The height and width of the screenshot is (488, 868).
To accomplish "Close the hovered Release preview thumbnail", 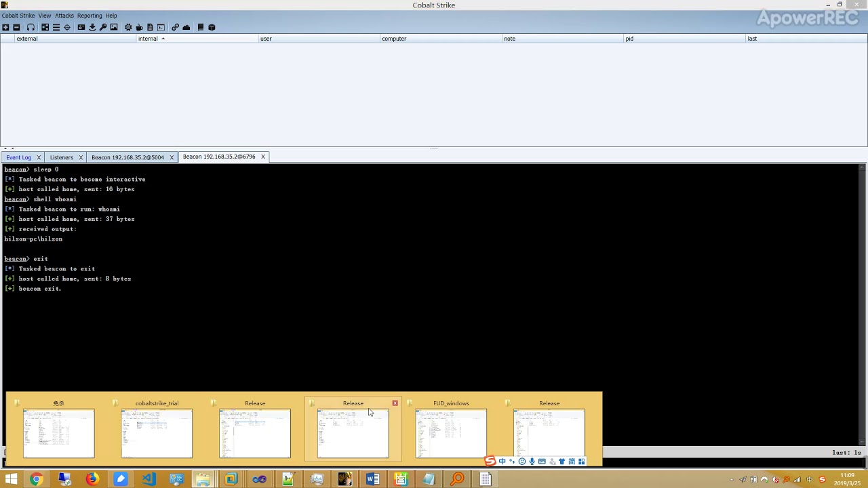I will (395, 403).
